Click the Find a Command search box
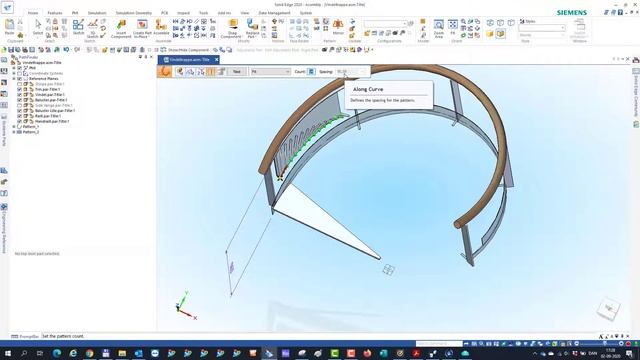The image size is (640, 360). [x=439, y=344]
